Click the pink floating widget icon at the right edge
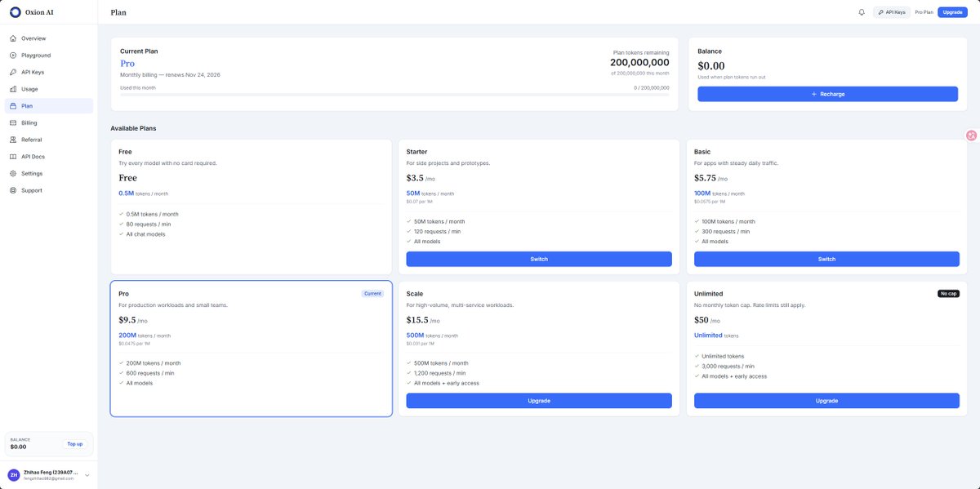980x489 pixels. click(x=972, y=136)
